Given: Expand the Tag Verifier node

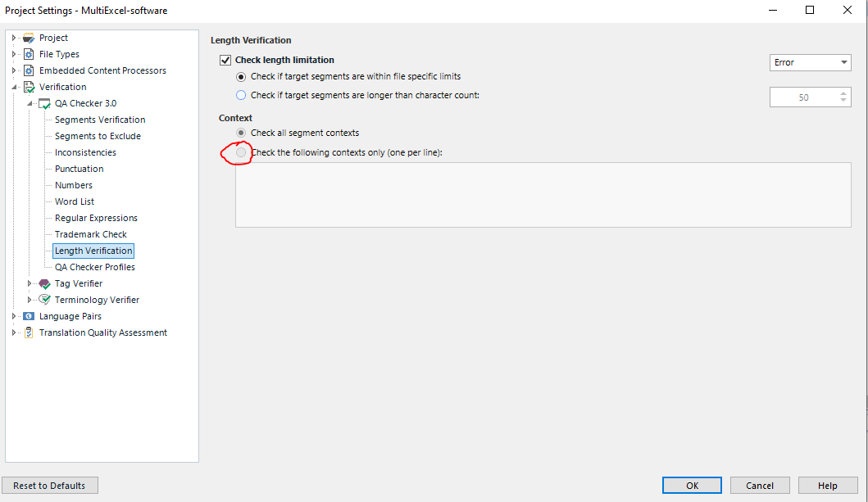Looking at the screenshot, I should [30, 283].
